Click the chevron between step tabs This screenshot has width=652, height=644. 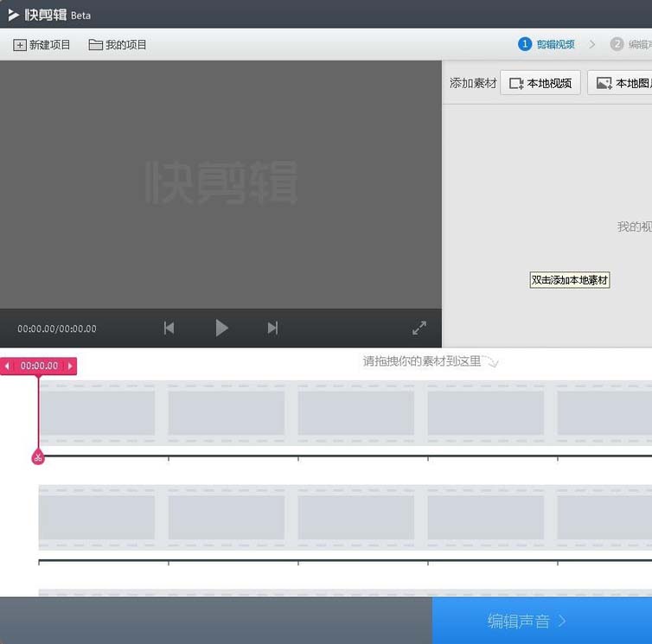point(592,44)
